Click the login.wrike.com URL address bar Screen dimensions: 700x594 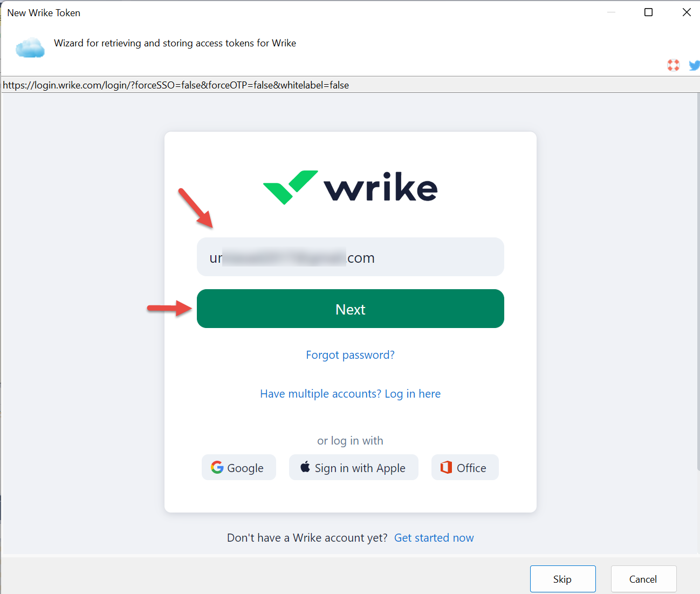[176, 85]
